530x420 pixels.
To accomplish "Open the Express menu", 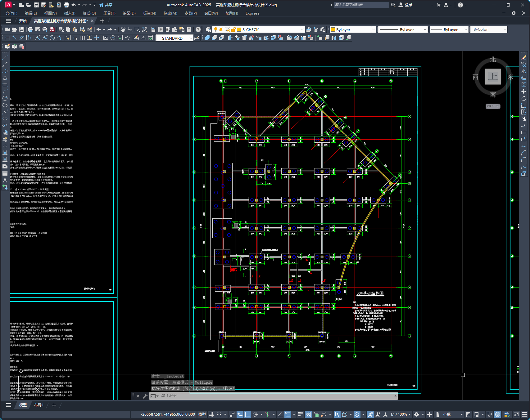I will [x=252, y=13].
